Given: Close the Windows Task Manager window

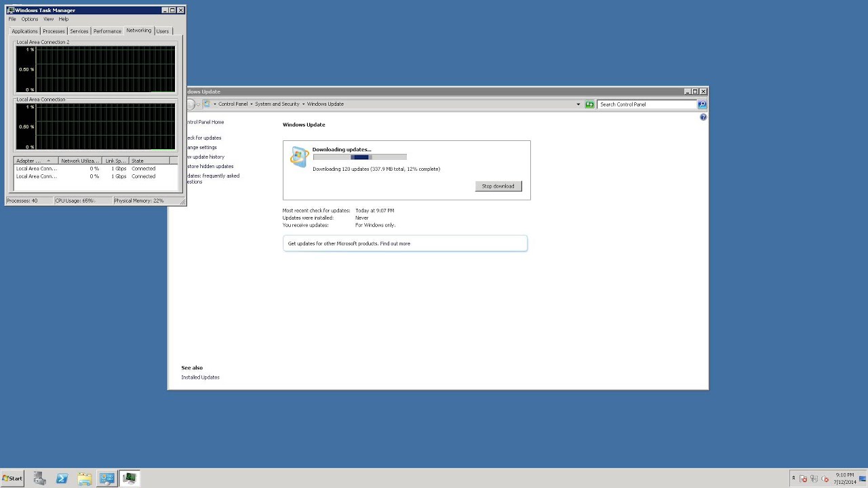Looking at the screenshot, I should [181, 10].
